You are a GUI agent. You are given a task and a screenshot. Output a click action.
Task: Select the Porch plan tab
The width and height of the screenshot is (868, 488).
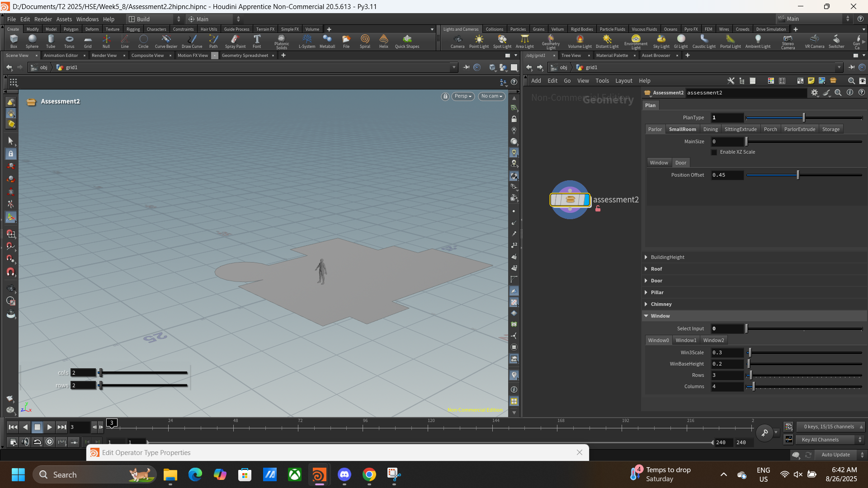click(x=770, y=129)
